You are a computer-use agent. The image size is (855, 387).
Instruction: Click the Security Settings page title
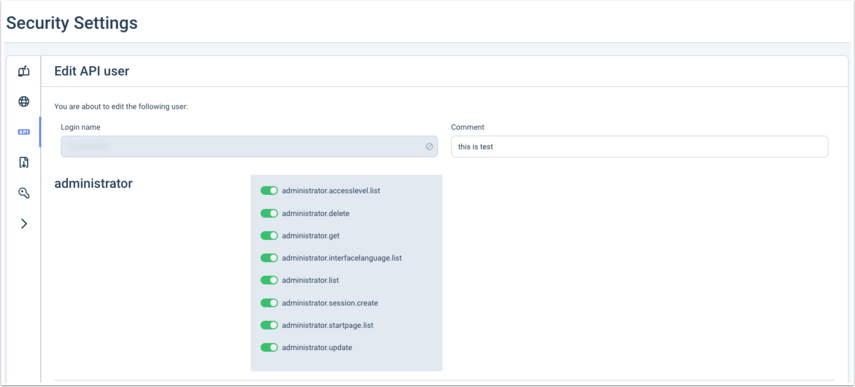(71, 23)
